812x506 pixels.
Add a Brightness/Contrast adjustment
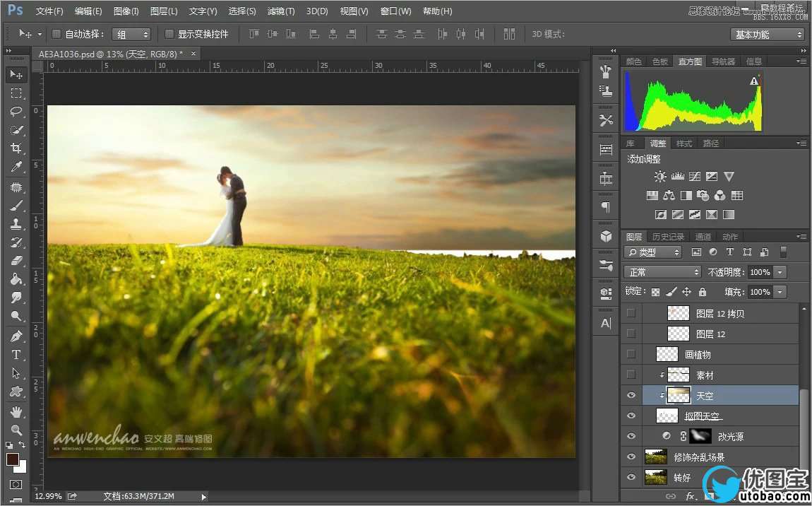click(659, 176)
